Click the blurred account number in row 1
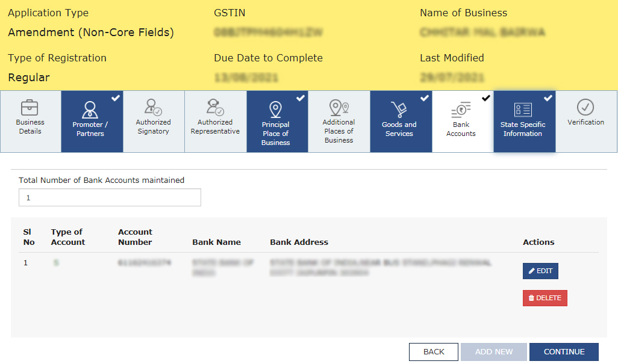Screen dimensions: 618x364 (145, 263)
